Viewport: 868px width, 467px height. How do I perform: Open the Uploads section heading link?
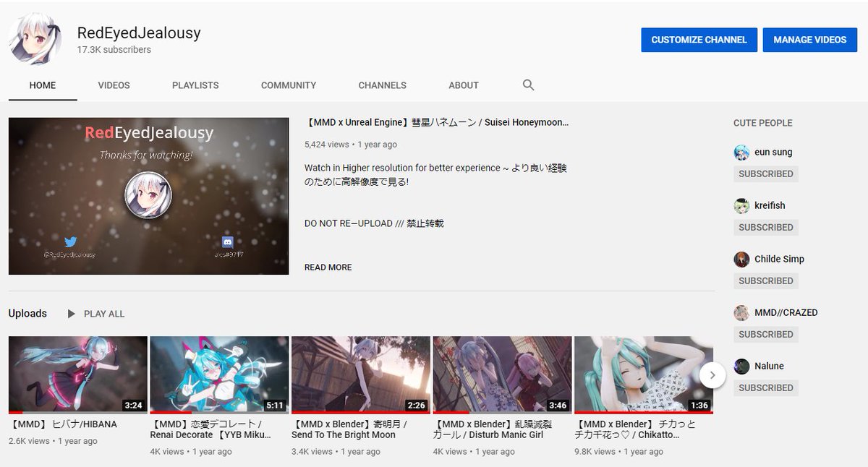pyautogui.click(x=27, y=314)
